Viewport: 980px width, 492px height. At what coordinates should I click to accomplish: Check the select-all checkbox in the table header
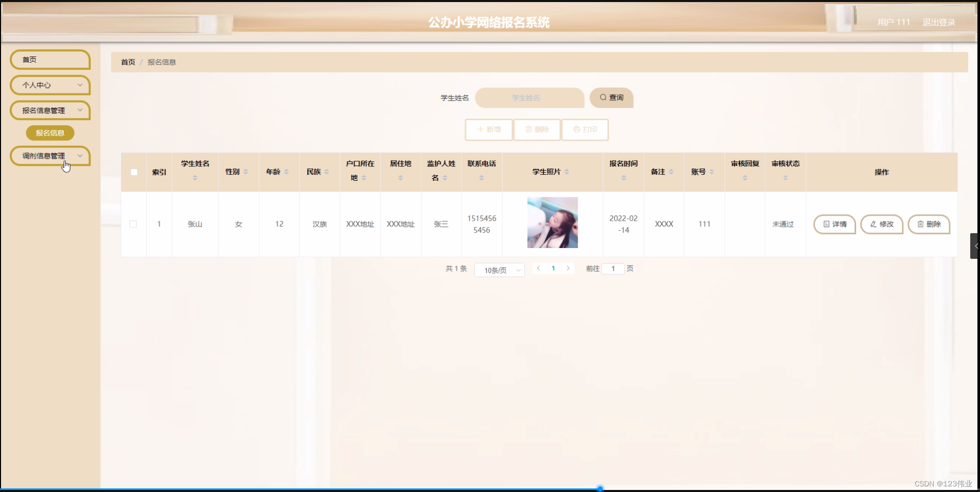pyautogui.click(x=134, y=172)
